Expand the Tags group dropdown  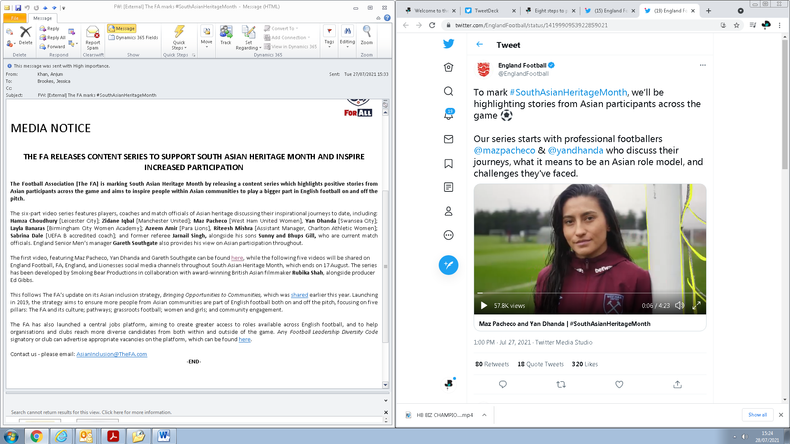pyautogui.click(x=329, y=36)
